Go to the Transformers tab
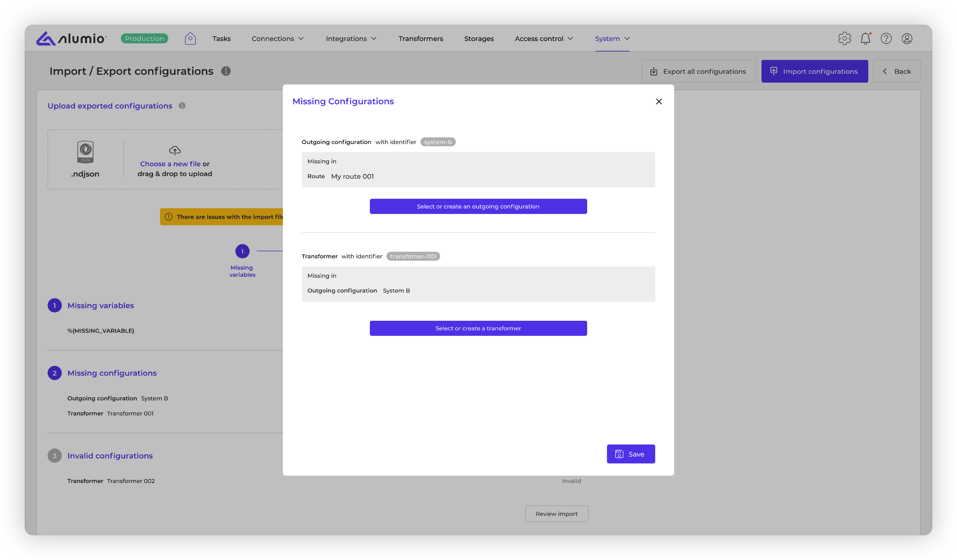The width and height of the screenshot is (957, 560). tap(420, 38)
